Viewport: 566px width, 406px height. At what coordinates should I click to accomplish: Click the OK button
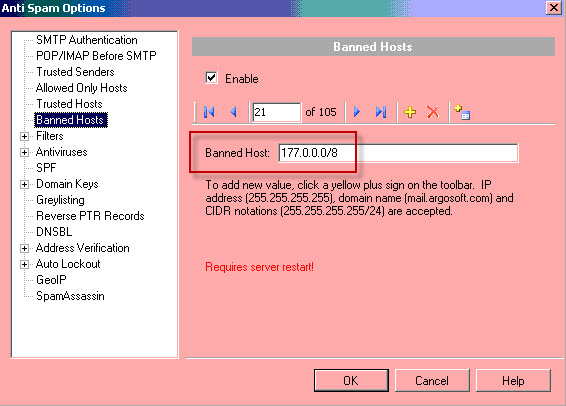click(351, 380)
